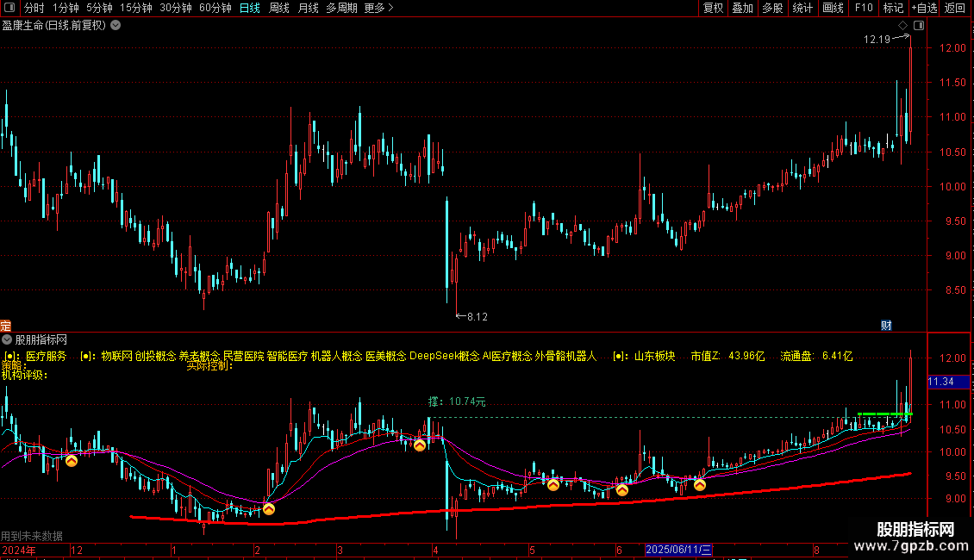974x560 pixels.
Task: Click the 山东板块 region label
Action: 655,356
